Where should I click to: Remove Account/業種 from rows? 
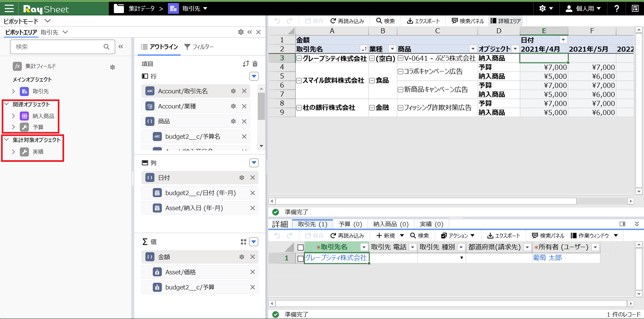[244, 106]
